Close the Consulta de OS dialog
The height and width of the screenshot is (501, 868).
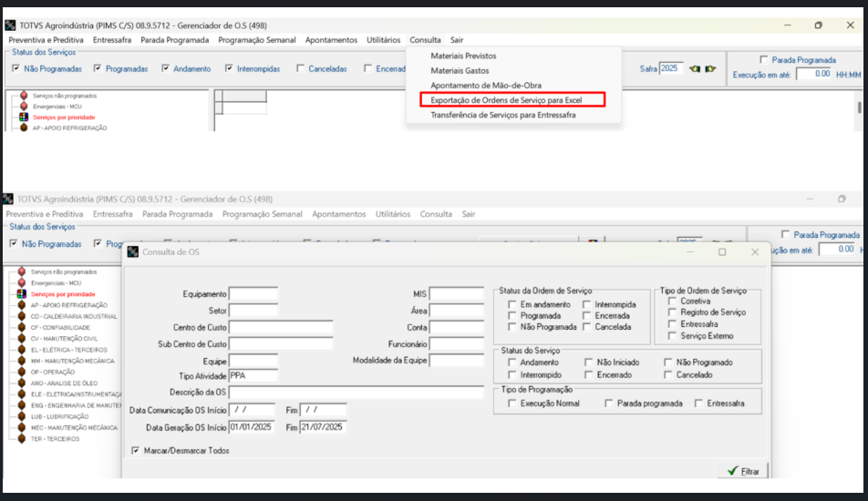click(x=755, y=252)
